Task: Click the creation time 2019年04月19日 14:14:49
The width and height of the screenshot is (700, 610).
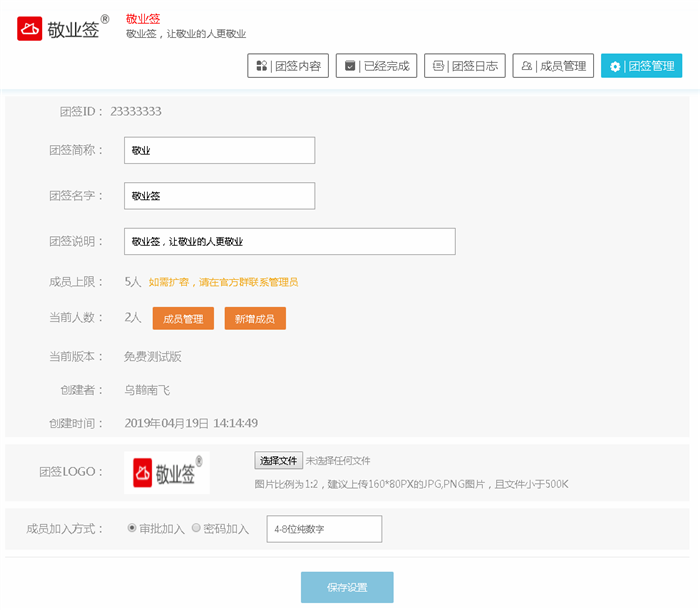Action: (x=191, y=423)
